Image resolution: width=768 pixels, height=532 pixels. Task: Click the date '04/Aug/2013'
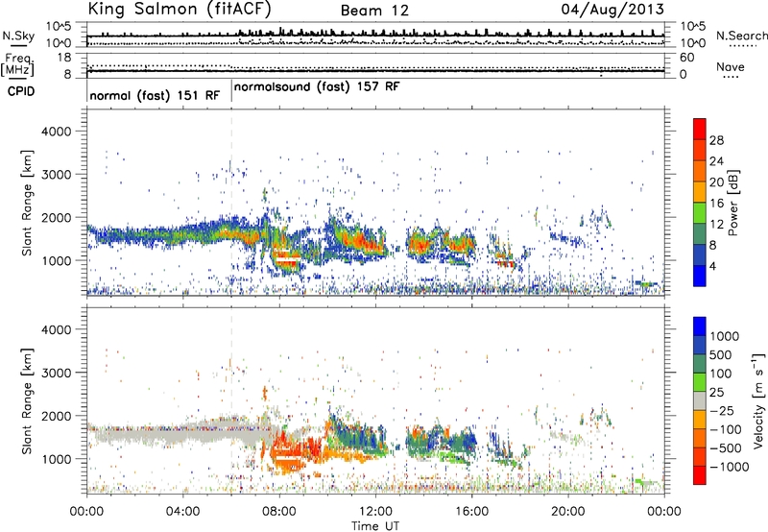coord(612,9)
